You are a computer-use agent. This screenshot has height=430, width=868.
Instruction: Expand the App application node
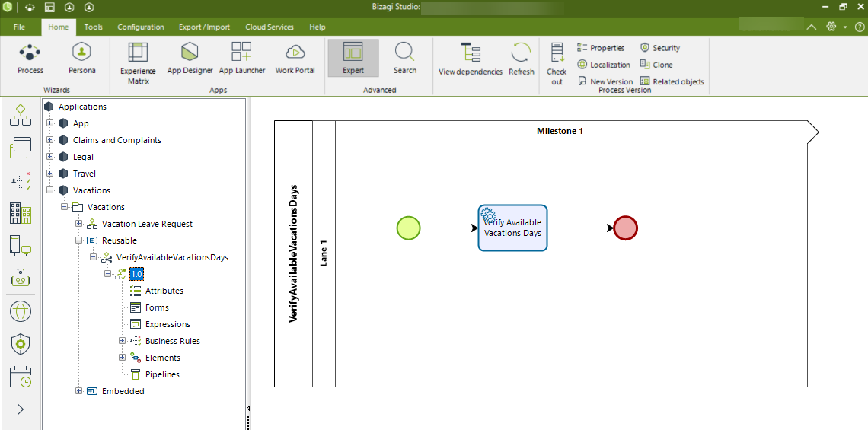49,123
